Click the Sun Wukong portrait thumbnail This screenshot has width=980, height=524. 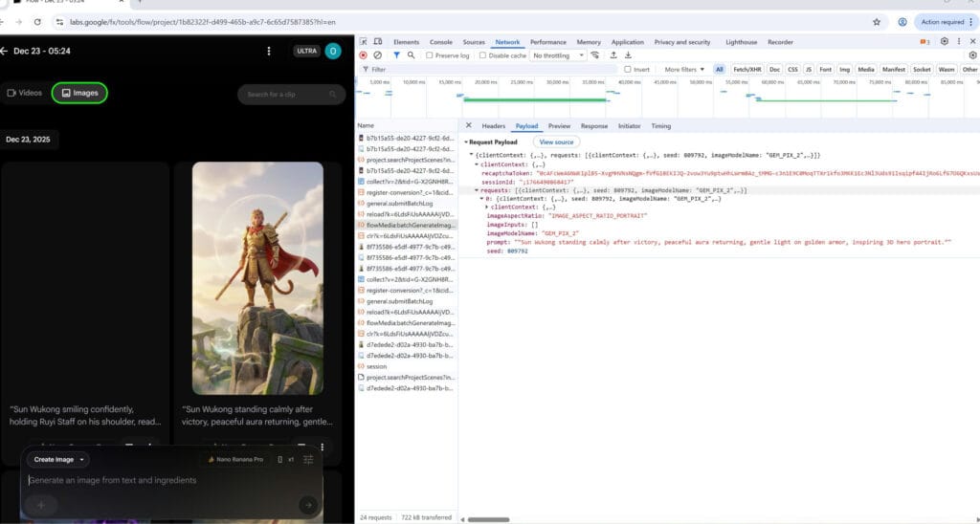[257, 278]
